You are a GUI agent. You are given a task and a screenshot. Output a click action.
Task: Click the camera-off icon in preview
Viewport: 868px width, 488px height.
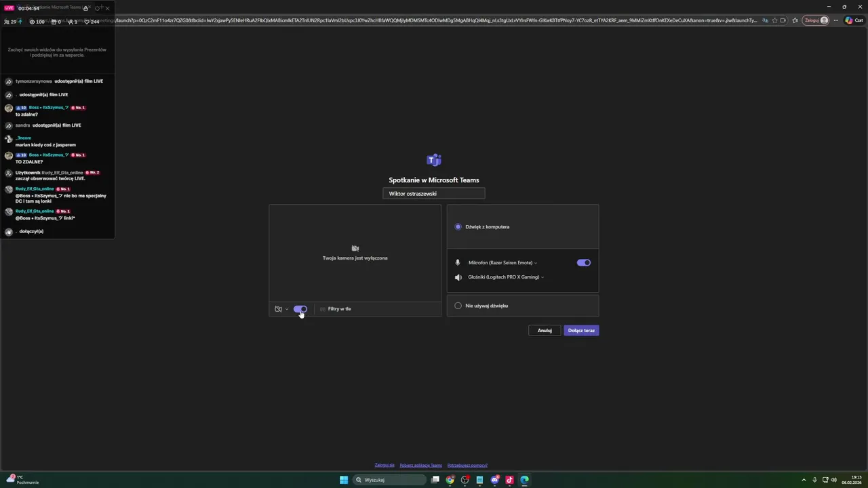point(355,249)
